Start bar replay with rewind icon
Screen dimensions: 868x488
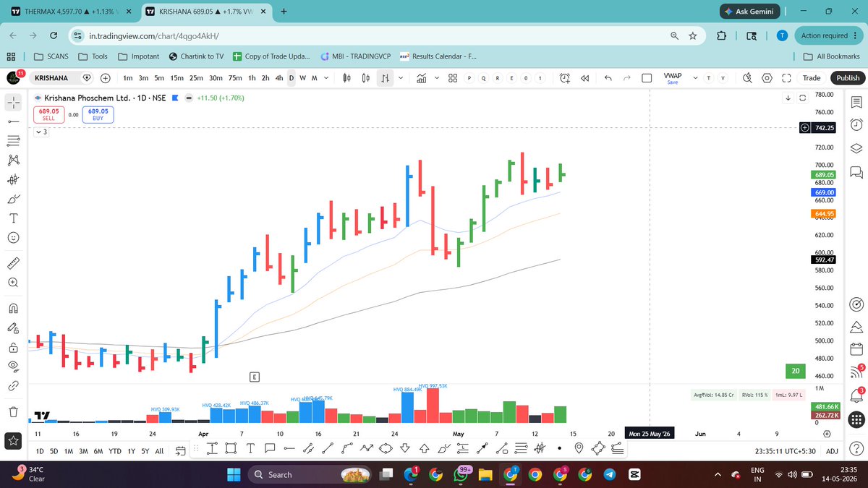coord(585,78)
